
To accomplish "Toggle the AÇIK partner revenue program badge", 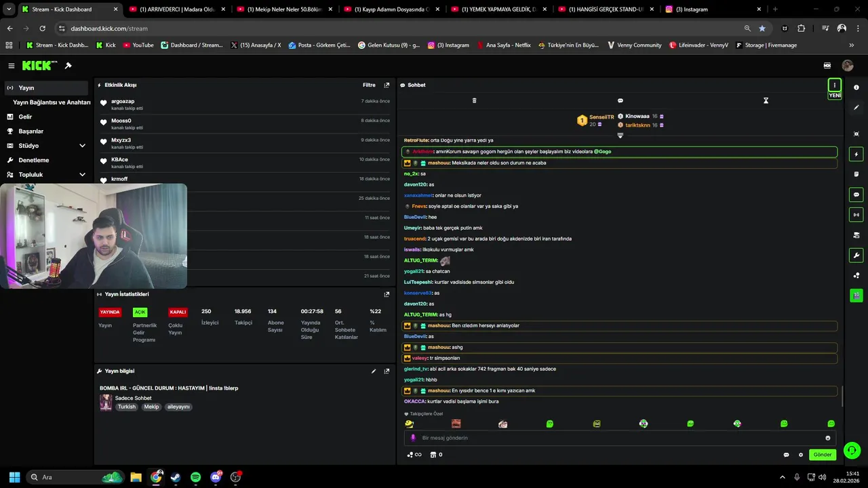I will (140, 312).
